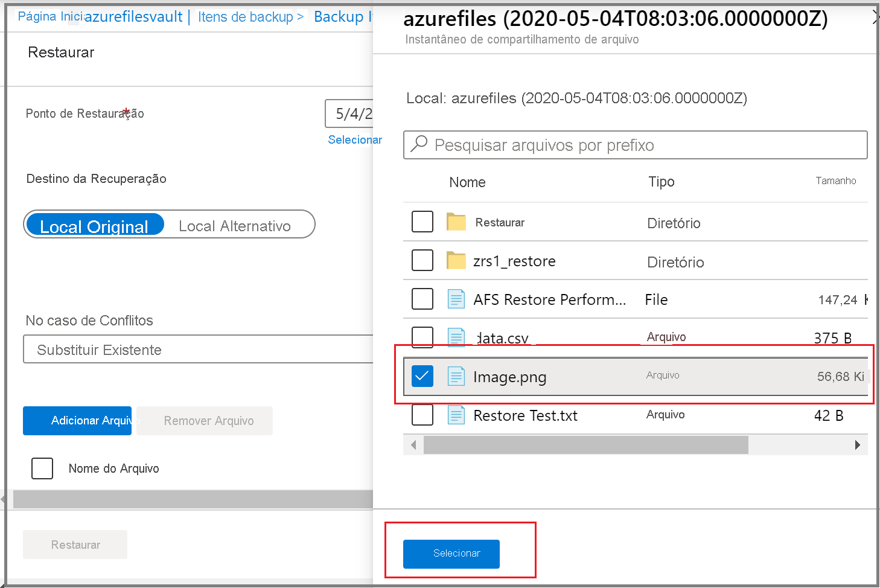
Task: Open the Restaurar directory name
Action: click(500, 222)
